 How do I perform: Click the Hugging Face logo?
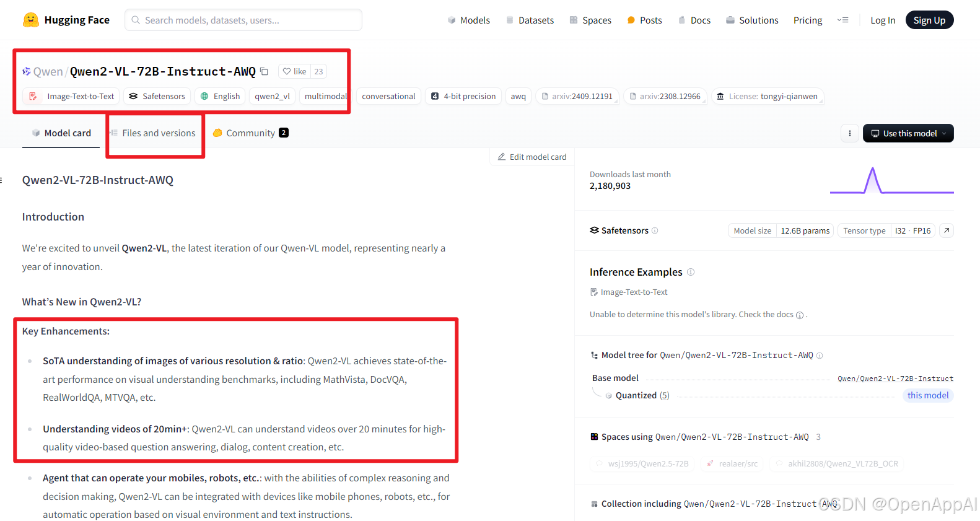[66, 20]
